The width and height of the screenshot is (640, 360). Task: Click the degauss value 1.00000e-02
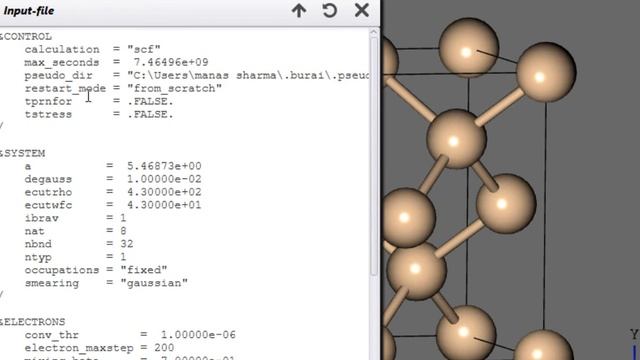point(164,179)
